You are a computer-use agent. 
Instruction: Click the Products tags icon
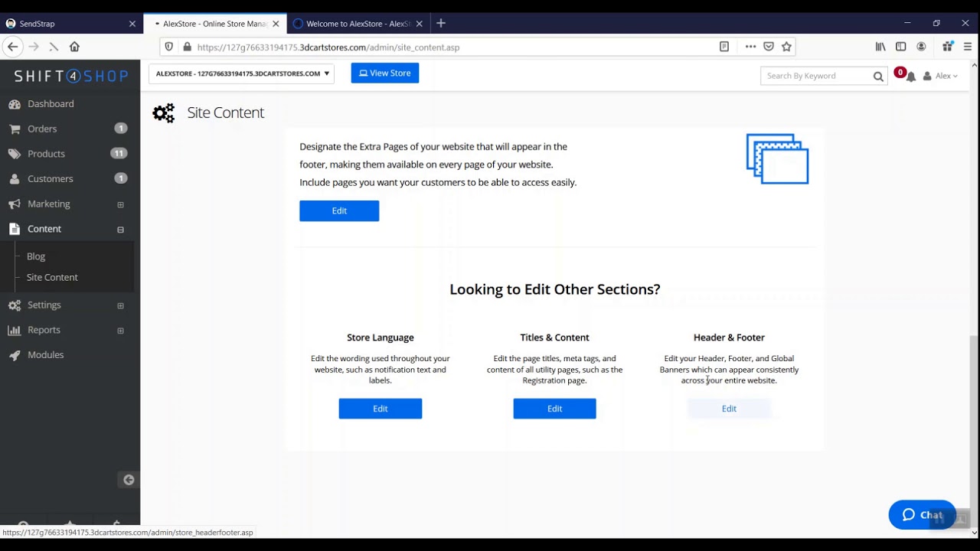pos(15,154)
